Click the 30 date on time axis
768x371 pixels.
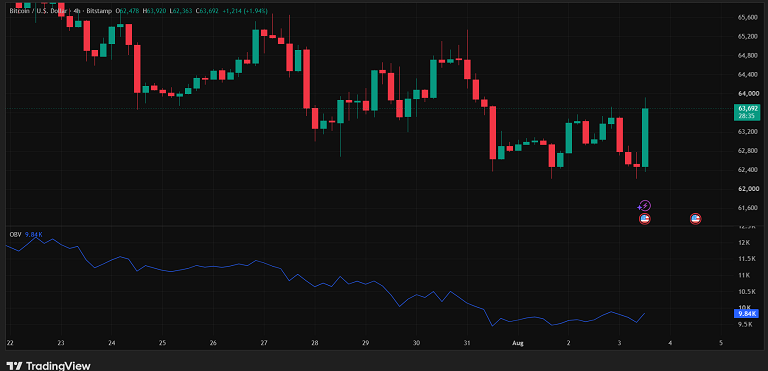pos(416,343)
